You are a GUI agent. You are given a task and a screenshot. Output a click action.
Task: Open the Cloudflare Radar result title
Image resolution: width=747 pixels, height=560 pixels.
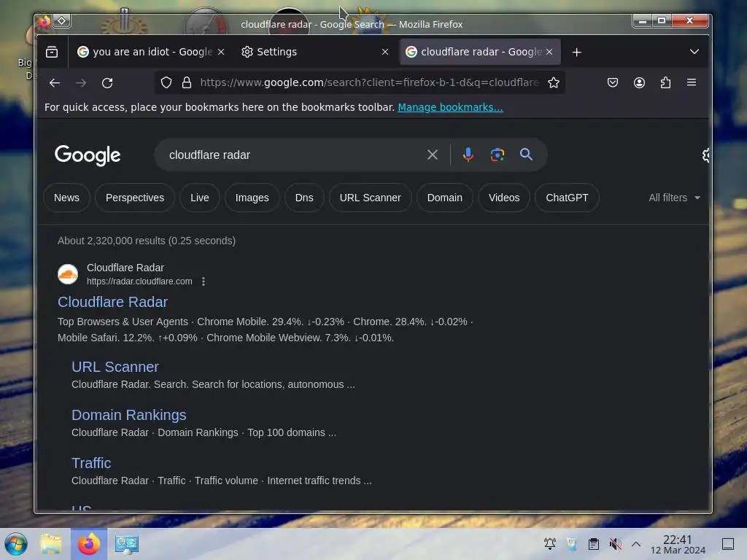point(112,302)
